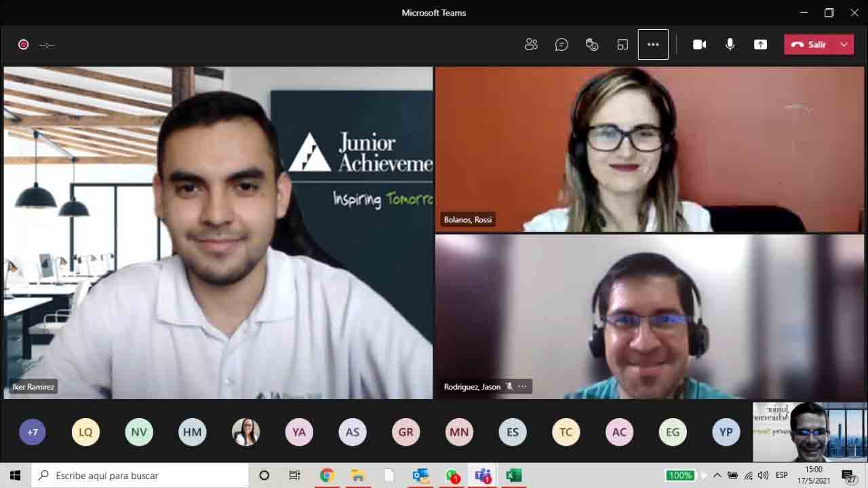Mute or unmute the microphone
The height and width of the screenshot is (488, 868).
[730, 45]
